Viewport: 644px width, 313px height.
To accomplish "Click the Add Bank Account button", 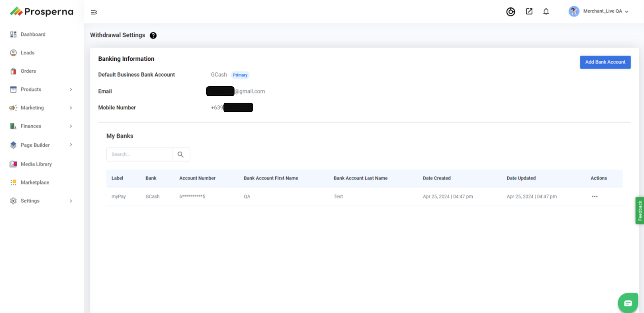I will point(605,62).
